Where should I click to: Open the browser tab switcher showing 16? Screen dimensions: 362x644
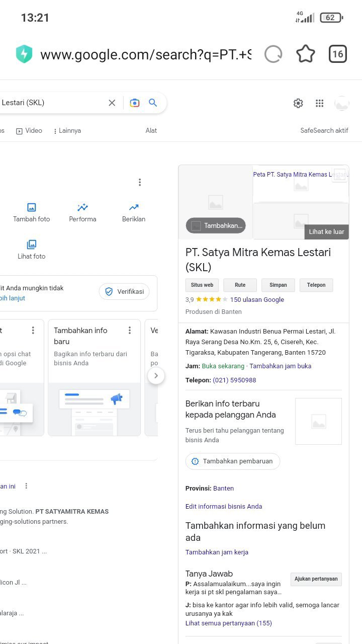tap(337, 54)
